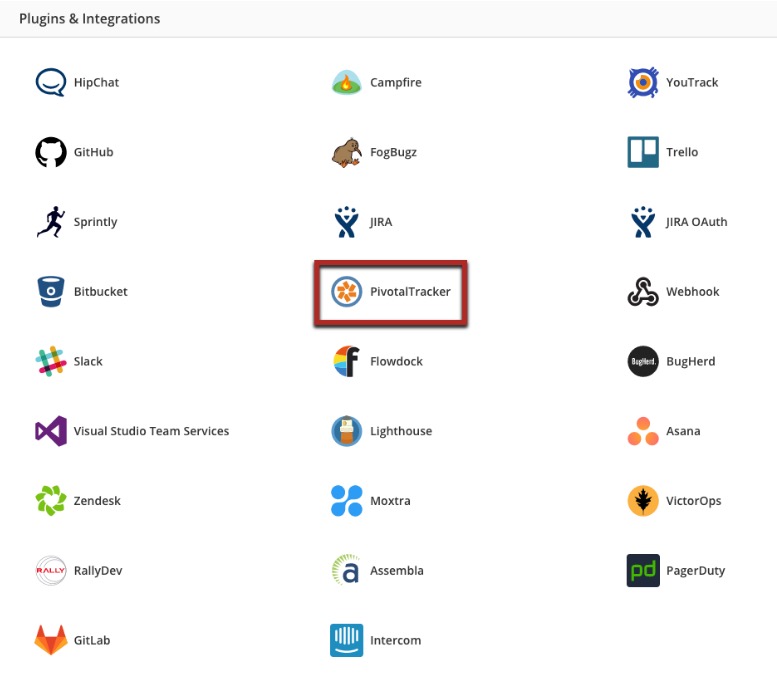Select the Sprintly text link
This screenshot has width=777, height=683.
pos(95,223)
